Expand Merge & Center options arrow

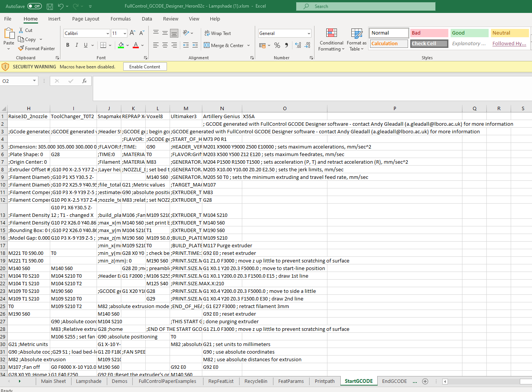(248, 45)
